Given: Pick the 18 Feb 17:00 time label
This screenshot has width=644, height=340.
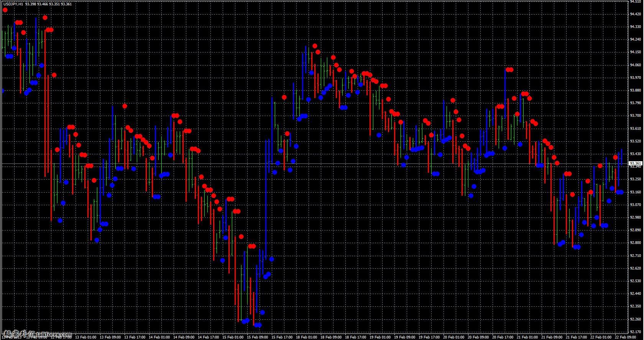Looking at the screenshot, I should [355, 337].
